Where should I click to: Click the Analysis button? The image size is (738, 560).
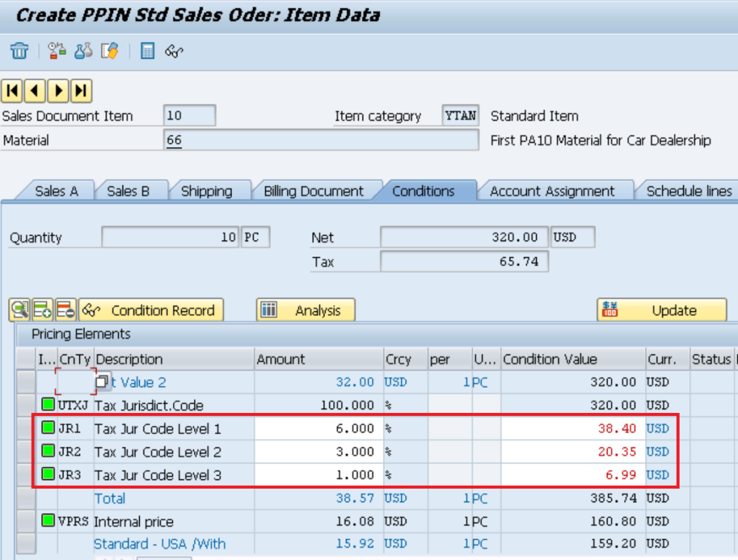click(x=306, y=311)
